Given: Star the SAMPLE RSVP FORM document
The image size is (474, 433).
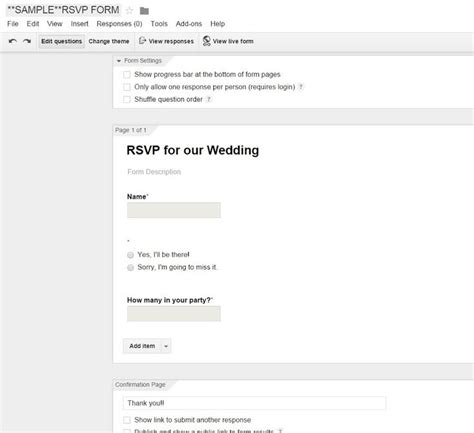Looking at the screenshot, I should (x=129, y=11).
